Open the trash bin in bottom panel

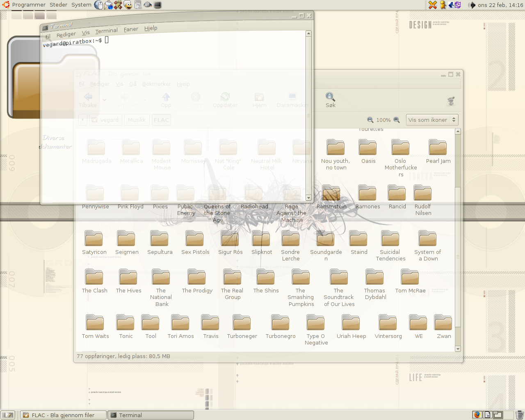click(519, 415)
